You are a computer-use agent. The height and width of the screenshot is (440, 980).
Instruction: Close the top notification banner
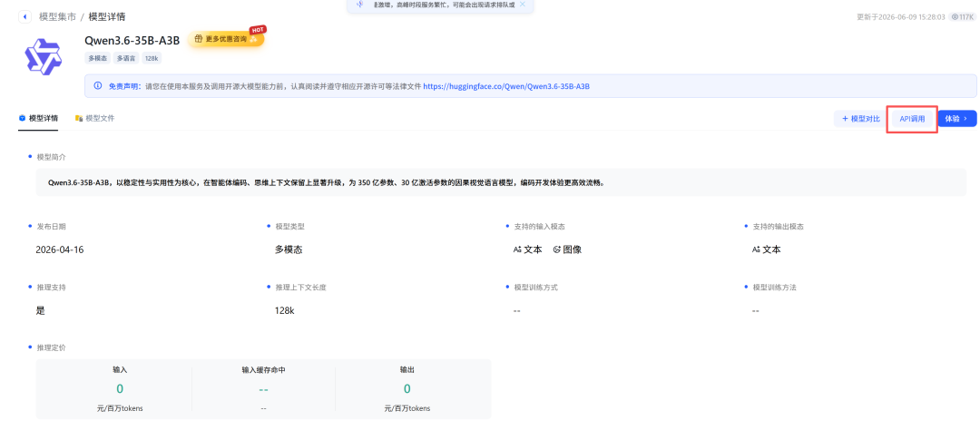click(523, 5)
